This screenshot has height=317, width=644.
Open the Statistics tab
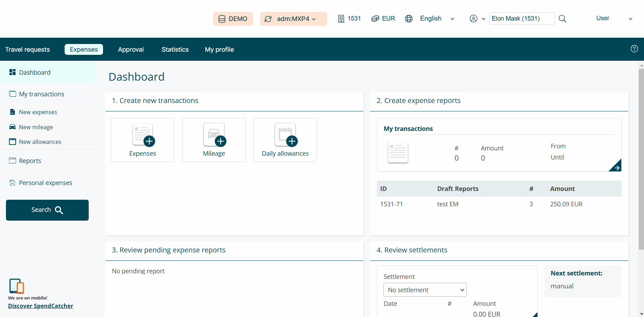[x=175, y=49]
